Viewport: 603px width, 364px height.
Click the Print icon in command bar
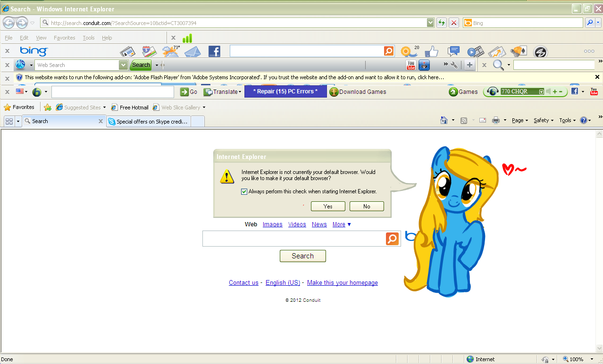click(495, 120)
